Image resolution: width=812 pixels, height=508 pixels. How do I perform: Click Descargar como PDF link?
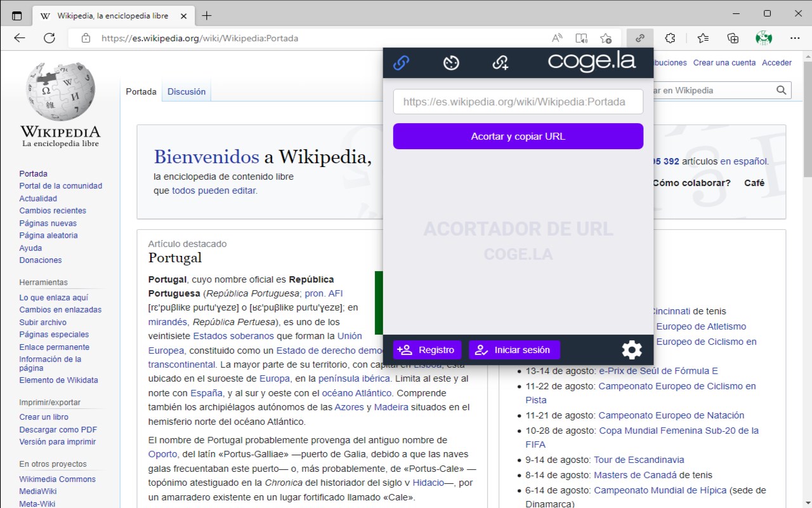click(58, 430)
